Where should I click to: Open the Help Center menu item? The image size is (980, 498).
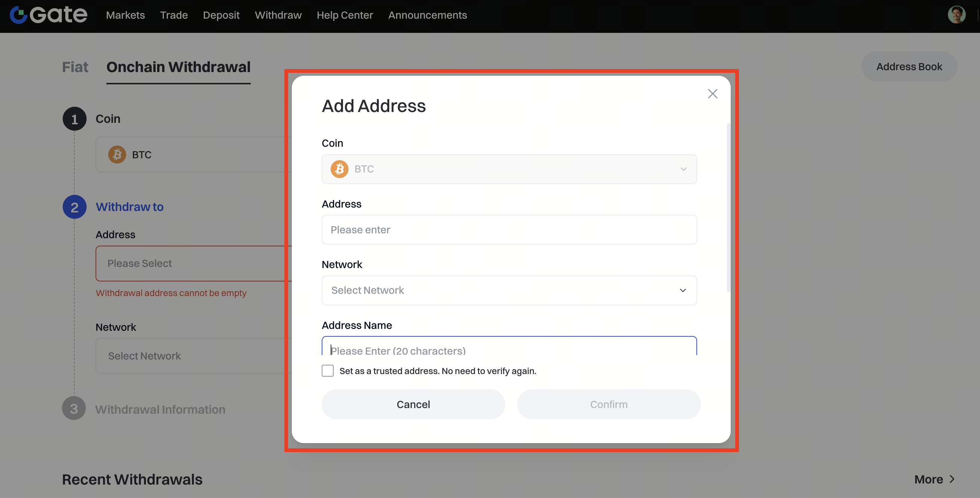[345, 15]
